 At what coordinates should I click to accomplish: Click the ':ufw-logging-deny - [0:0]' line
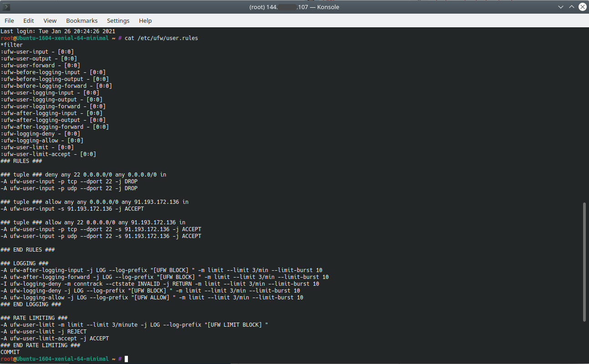click(x=41, y=134)
